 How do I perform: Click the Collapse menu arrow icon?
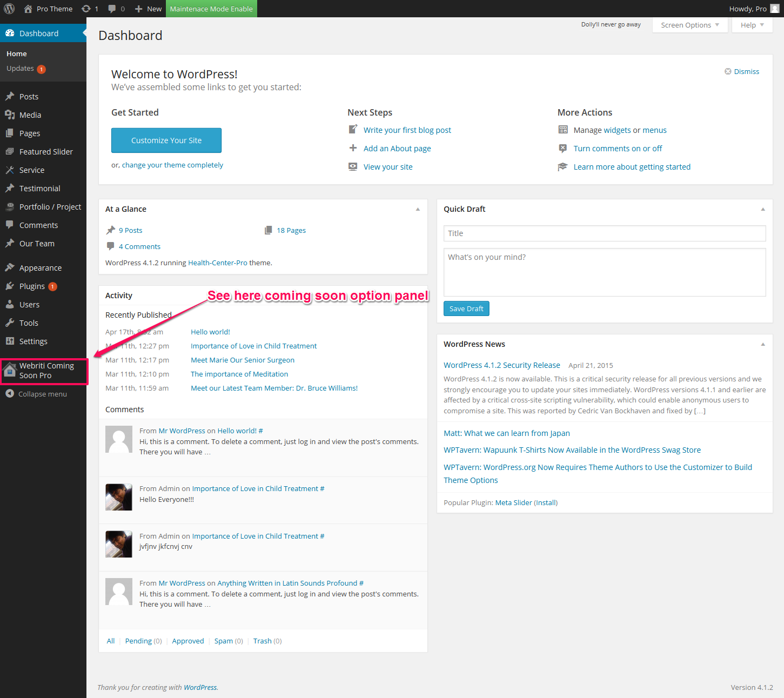point(10,393)
